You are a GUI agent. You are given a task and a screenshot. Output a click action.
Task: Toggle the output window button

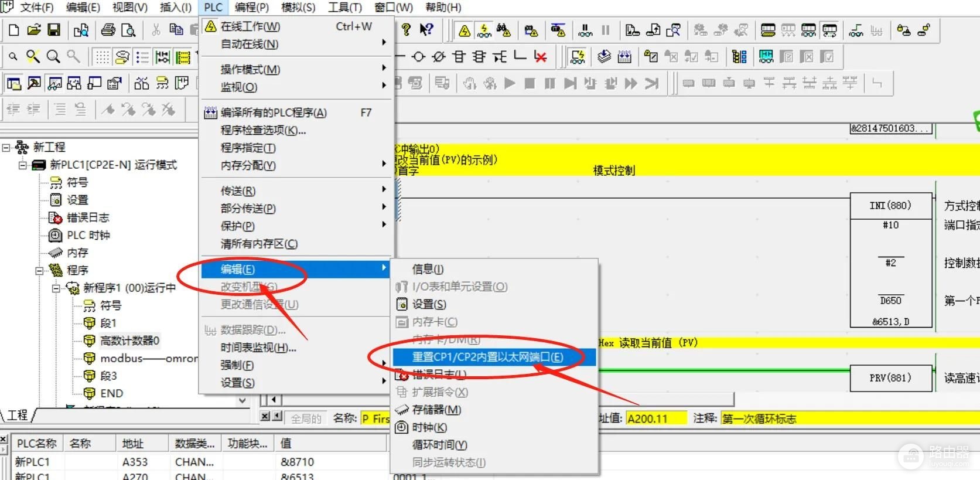pos(33,84)
